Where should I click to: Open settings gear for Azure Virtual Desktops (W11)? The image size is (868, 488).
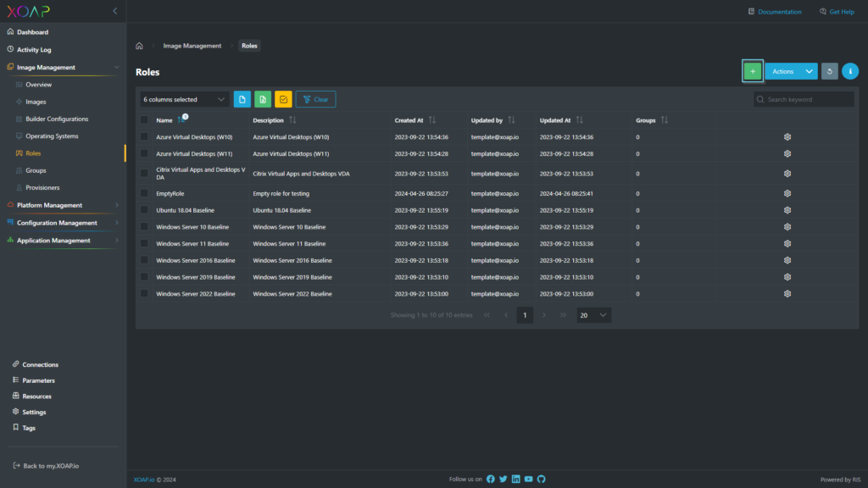787,154
